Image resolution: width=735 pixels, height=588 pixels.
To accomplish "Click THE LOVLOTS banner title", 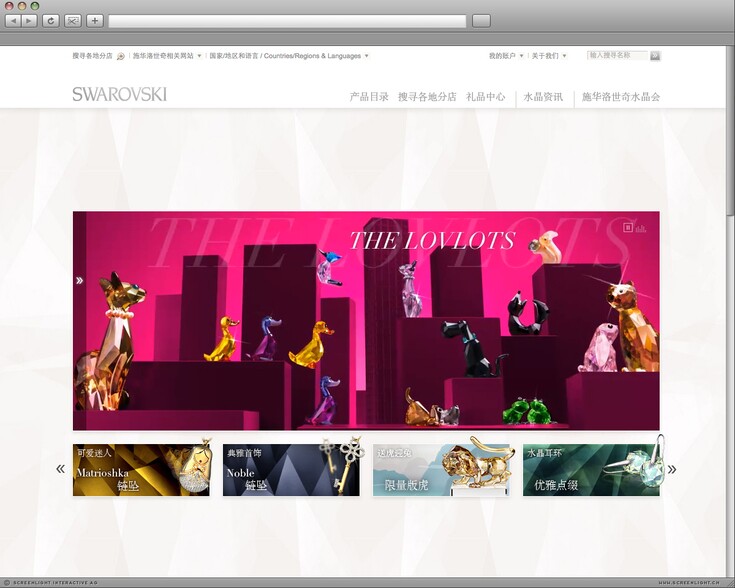I will [x=432, y=241].
